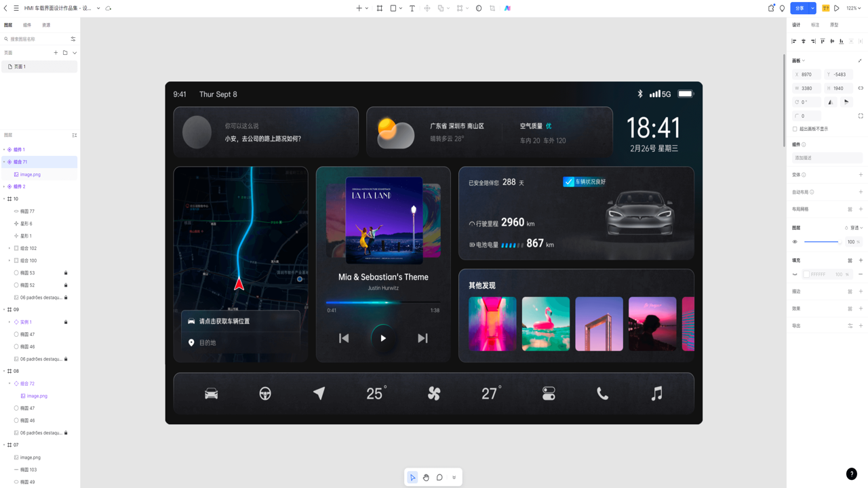Expand the 组合 100 layer
Screen dimensions: 868x488
coord(9,260)
